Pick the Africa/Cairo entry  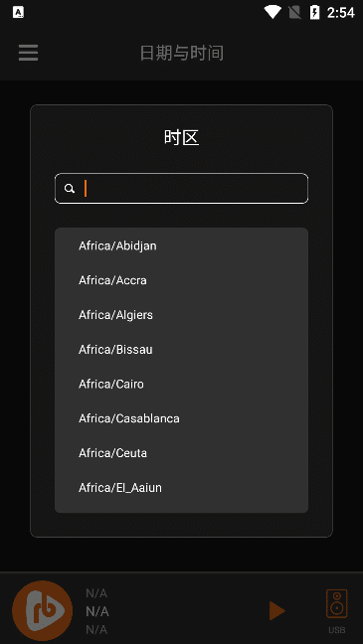point(181,384)
